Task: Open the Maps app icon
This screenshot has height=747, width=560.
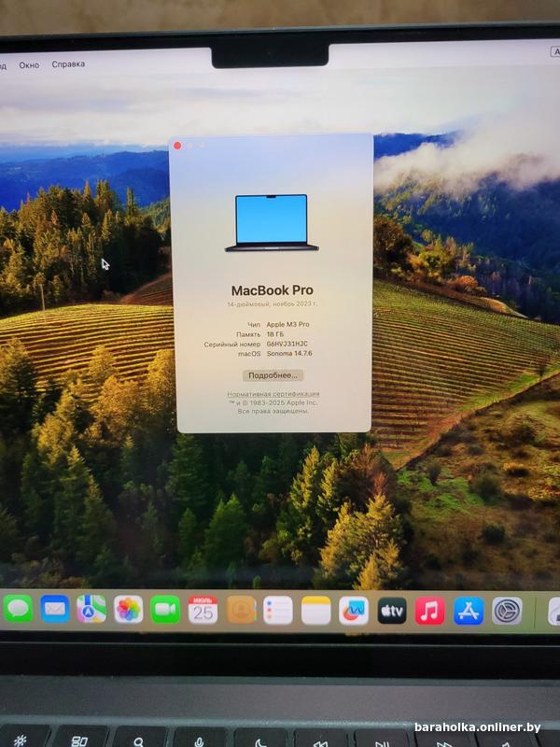Action: click(91, 609)
